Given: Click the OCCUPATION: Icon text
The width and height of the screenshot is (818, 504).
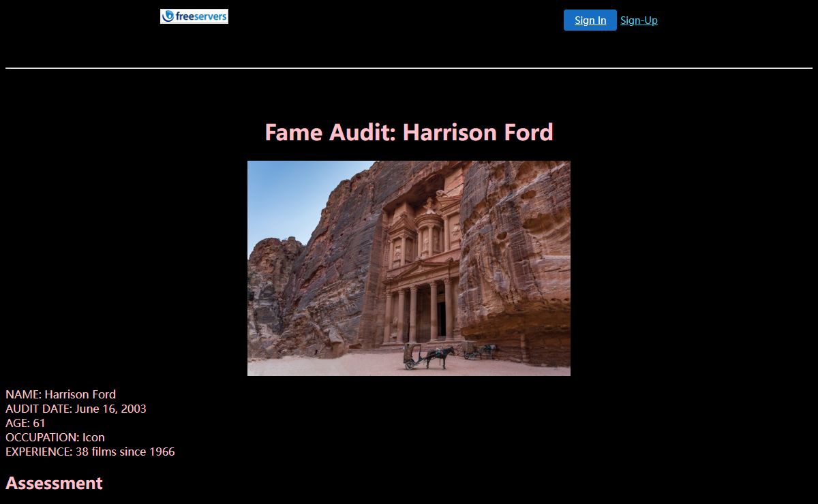Looking at the screenshot, I should (55, 437).
